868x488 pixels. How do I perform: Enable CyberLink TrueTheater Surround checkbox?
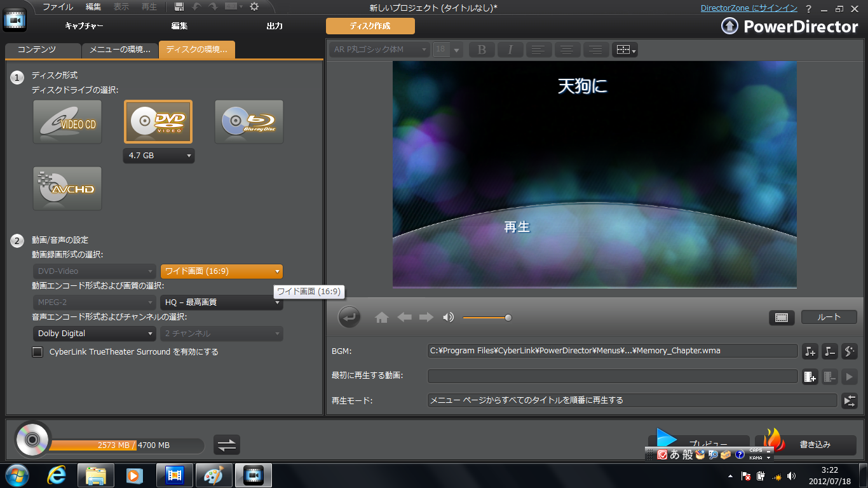[x=37, y=352]
